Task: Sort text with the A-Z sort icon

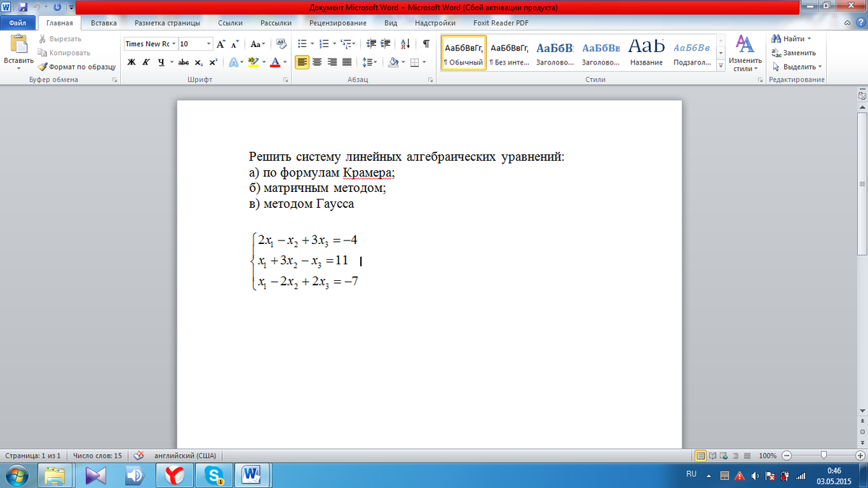Action: tap(405, 43)
